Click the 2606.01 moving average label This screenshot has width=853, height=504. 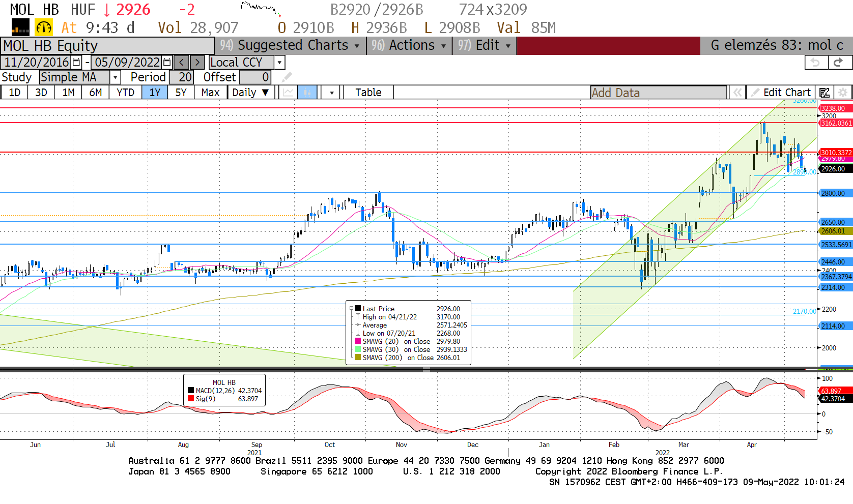pyautogui.click(x=835, y=231)
